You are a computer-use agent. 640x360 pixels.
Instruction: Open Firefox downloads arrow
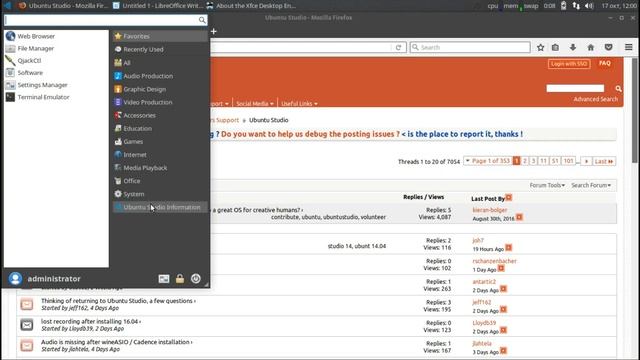tap(573, 47)
